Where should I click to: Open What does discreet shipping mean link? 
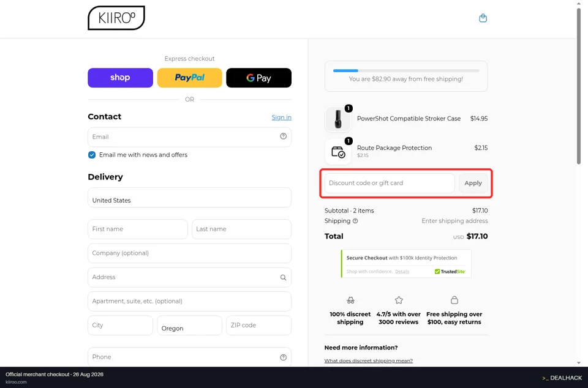[x=368, y=360]
